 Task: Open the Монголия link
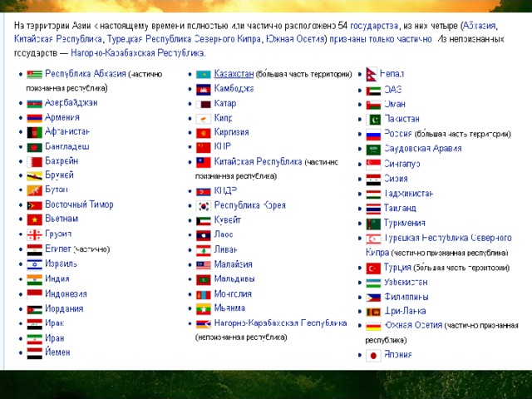[234, 293]
